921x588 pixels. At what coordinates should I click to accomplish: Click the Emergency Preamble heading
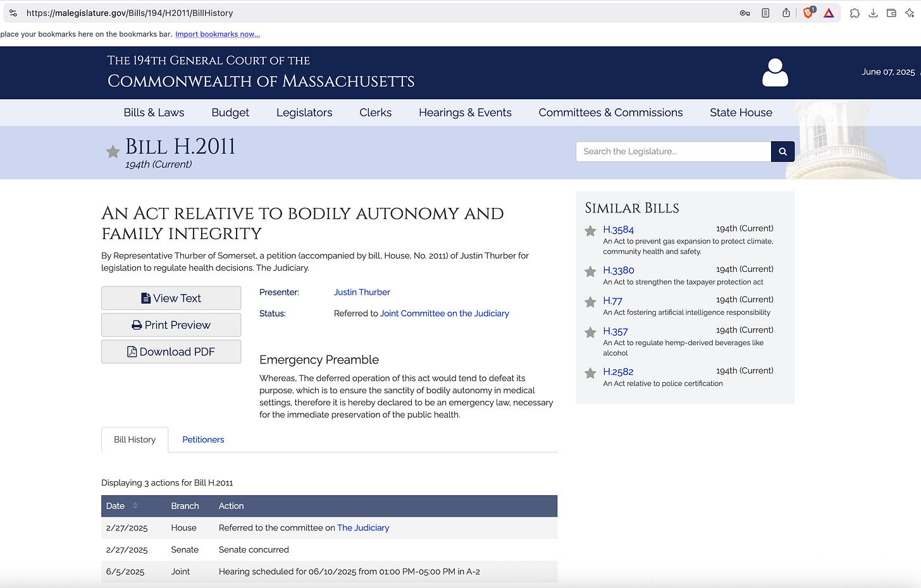coord(319,360)
